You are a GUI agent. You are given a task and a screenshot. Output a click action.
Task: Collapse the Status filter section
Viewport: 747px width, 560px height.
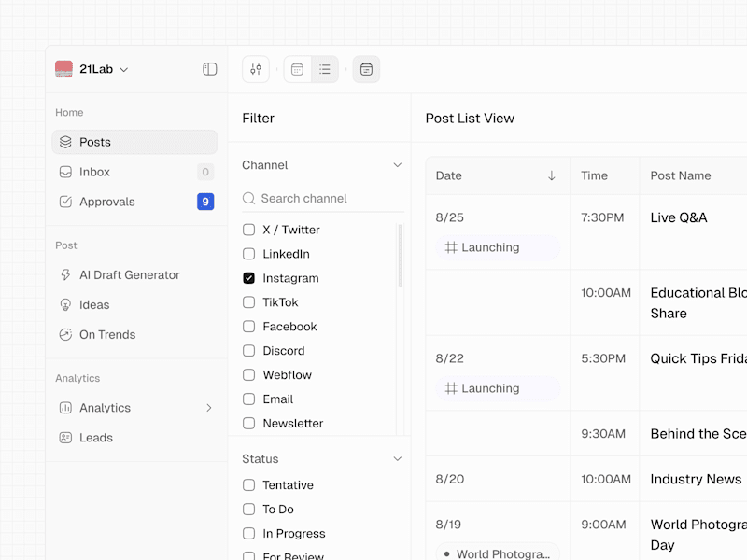(x=397, y=459)
